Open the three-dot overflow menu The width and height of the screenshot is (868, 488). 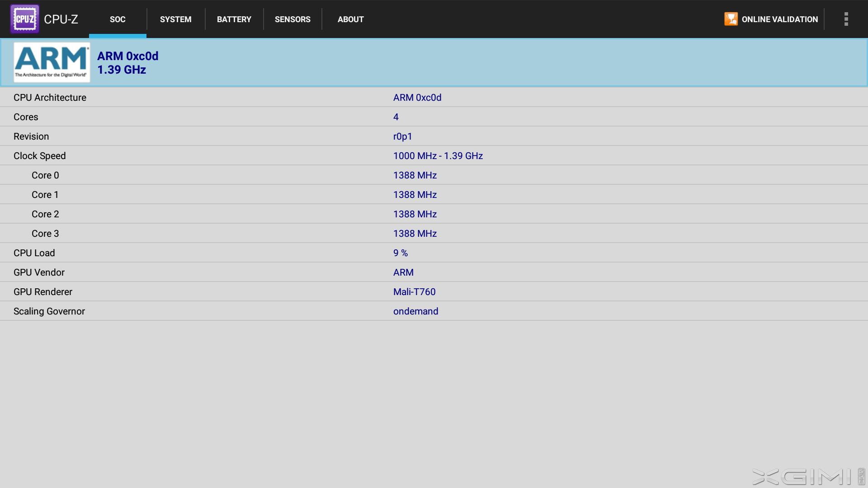[x=846, y=19]
